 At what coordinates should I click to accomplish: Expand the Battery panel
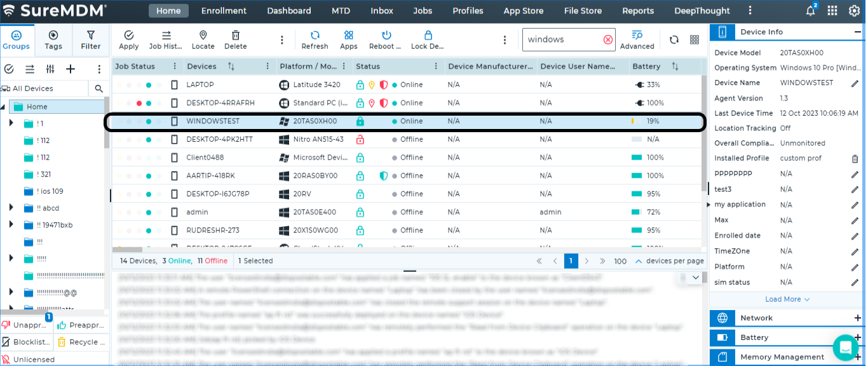tap(858, 337)
